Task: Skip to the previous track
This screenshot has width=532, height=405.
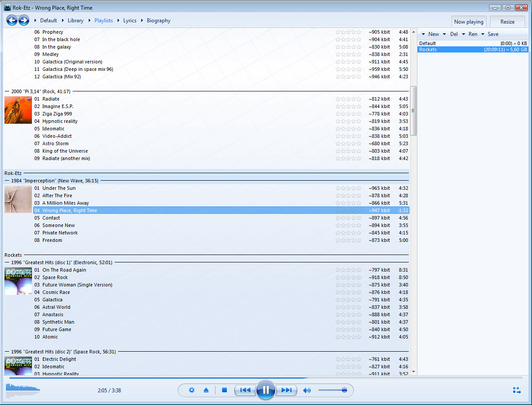Action: (x=245, y=390)
